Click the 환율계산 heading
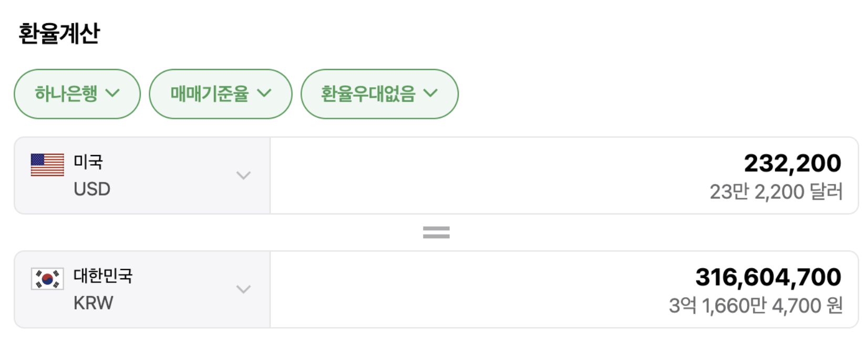Viewport: 868px width, 346px height. coord(59,34)
